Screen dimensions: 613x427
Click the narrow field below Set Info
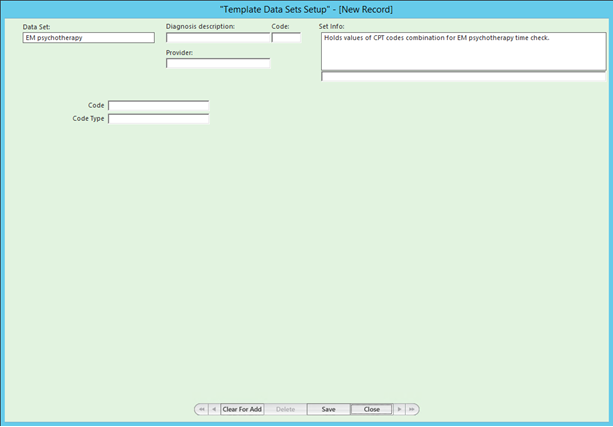tap(464, 77)
